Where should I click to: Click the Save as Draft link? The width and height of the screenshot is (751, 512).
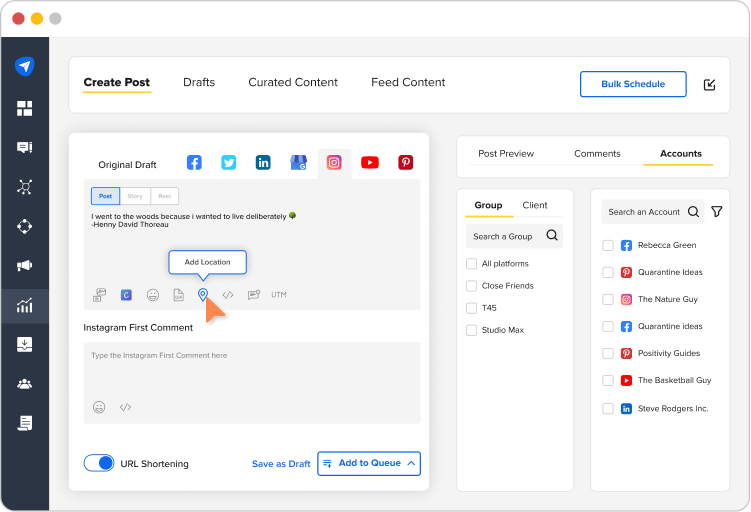click(281, 464)
